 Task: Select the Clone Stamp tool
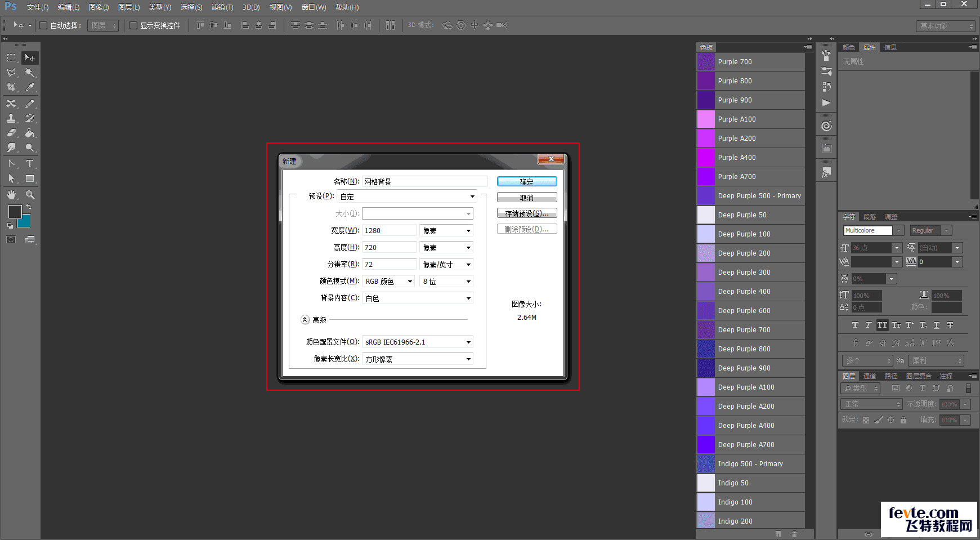[x=11, y=118]
